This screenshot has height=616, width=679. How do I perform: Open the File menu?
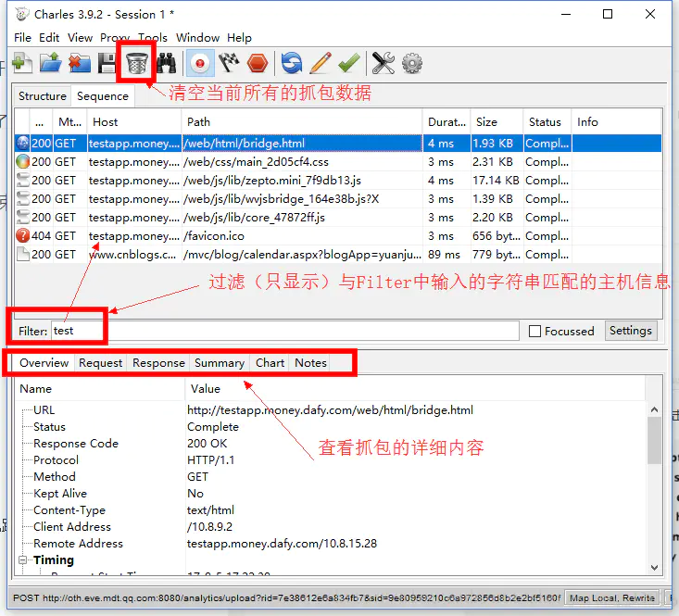point(22,38)
